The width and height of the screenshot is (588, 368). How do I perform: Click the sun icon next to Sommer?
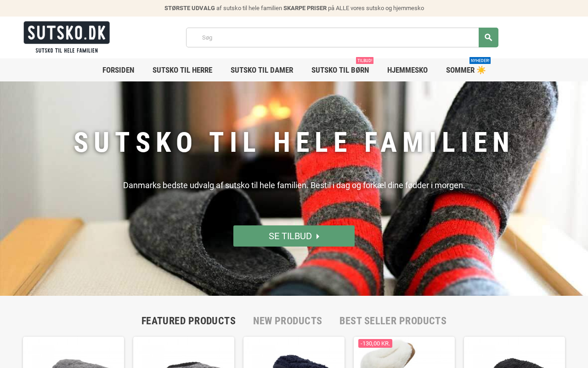[x=481, y=70]
